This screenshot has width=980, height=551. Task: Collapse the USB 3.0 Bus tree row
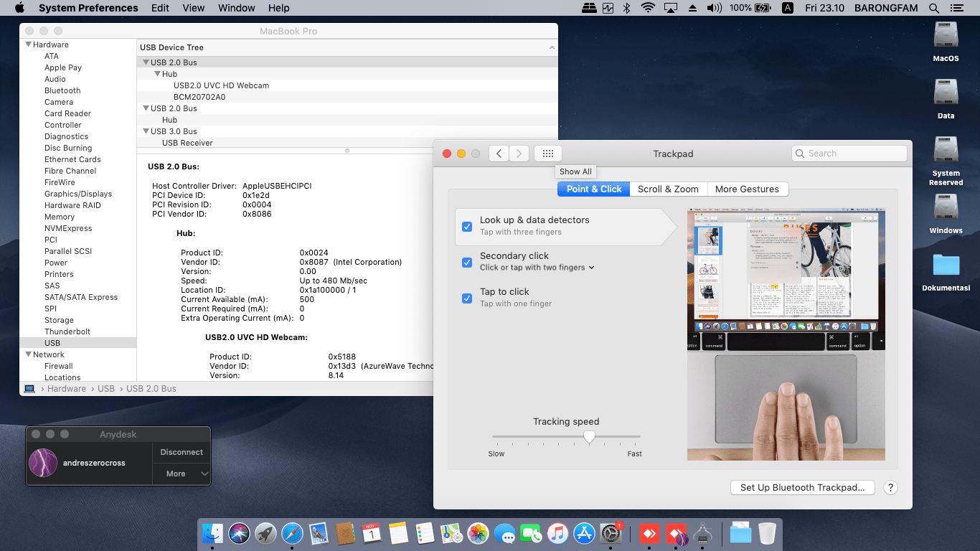click(x=146, y=131)
